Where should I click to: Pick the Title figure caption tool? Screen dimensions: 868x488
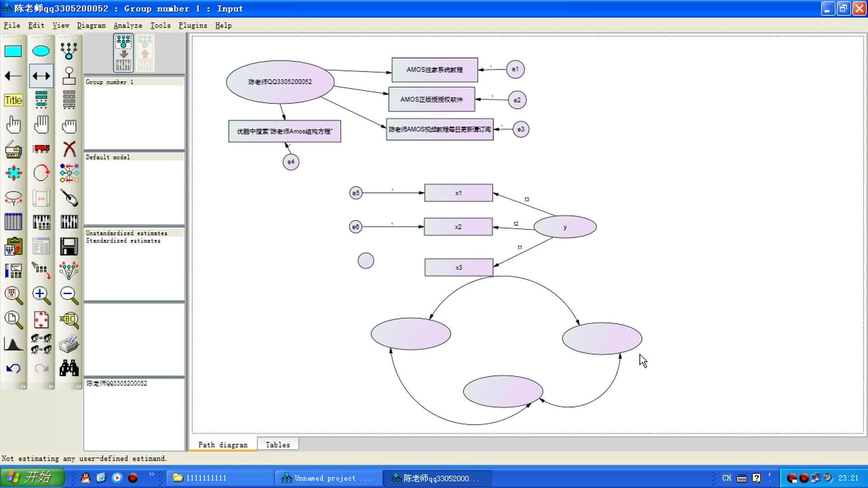tap(13, 100)
